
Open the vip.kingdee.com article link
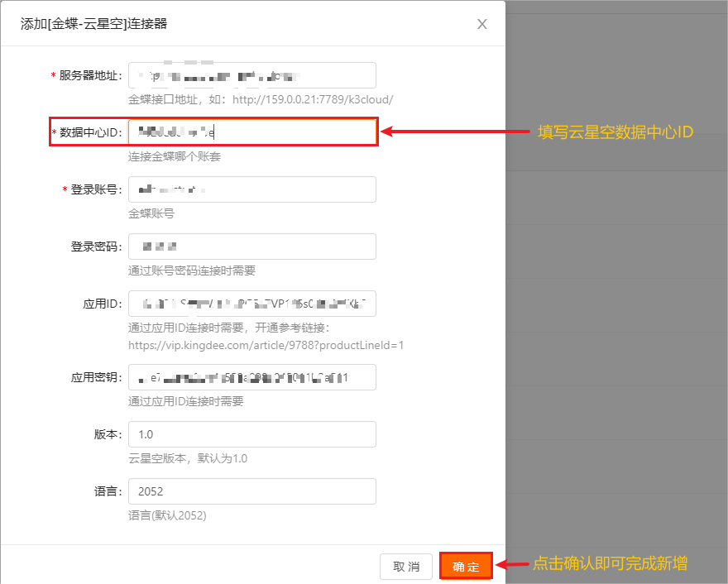point(266,345)
